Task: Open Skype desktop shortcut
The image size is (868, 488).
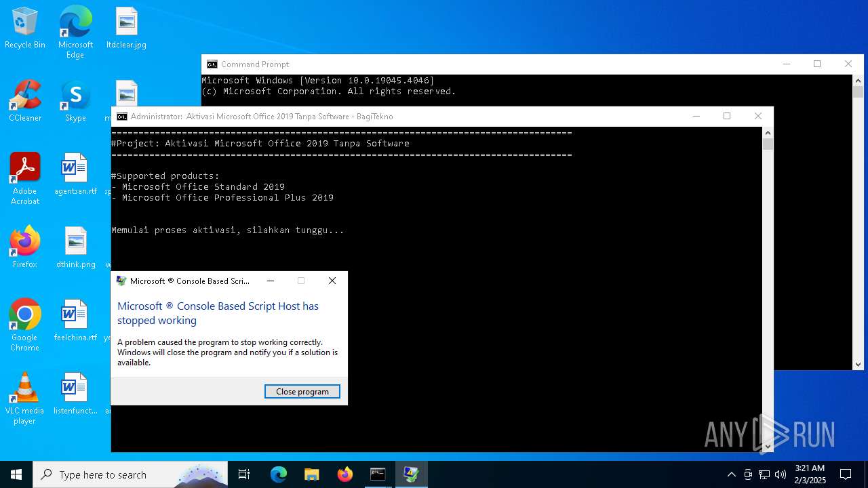Action: 75,102
